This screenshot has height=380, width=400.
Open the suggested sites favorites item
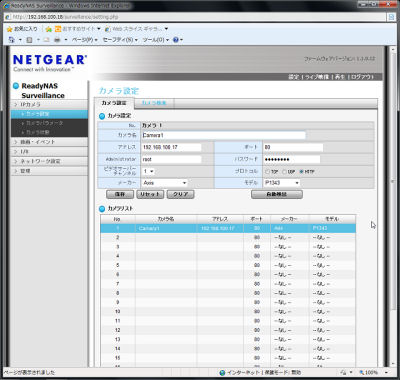pyautogui.click(x=78, y=29)
